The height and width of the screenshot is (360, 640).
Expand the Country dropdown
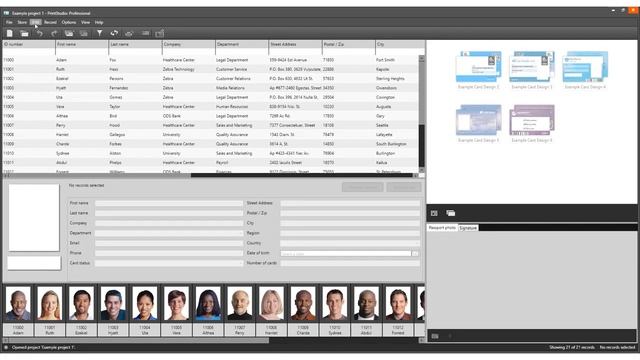[x=416, y=243]
